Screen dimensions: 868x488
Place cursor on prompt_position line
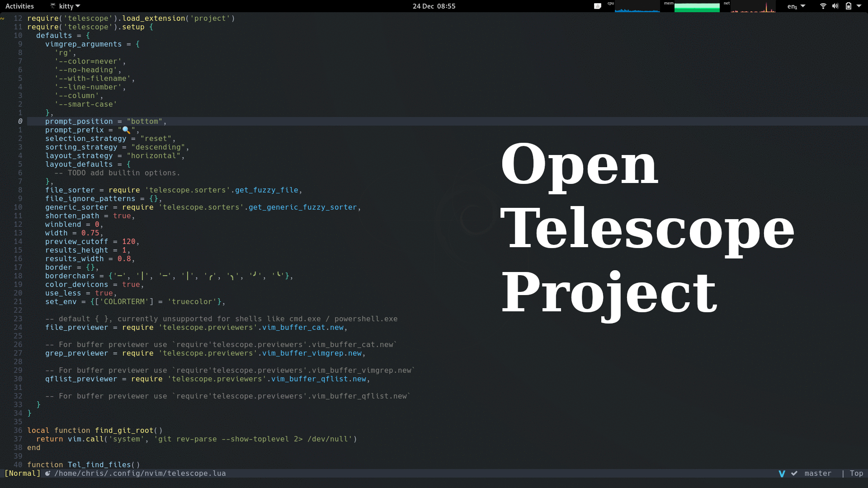pyautogui.click(x=79, y=122)
